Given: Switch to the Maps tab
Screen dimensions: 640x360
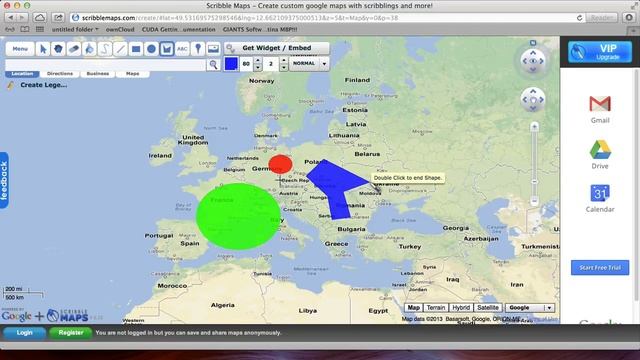Looking at the screenshot, I should (133, 74).
